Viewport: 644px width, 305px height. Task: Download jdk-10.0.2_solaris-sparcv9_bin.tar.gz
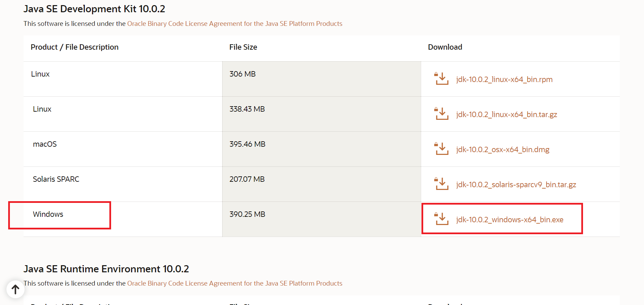click(516, 184)
